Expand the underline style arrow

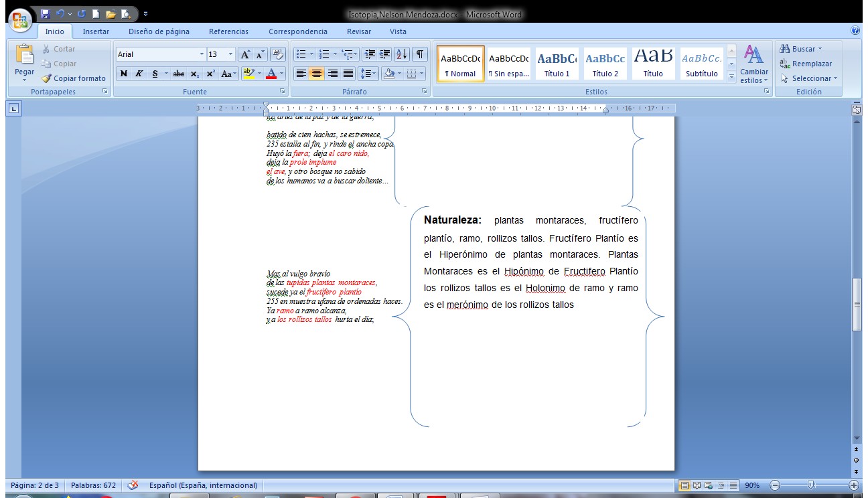click(x=165, y=74)
